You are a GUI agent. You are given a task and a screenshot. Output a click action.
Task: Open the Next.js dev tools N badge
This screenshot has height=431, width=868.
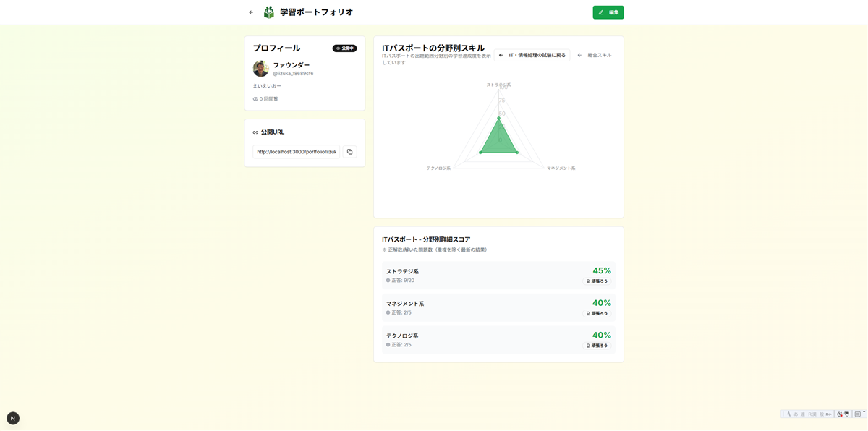[13, 418]
